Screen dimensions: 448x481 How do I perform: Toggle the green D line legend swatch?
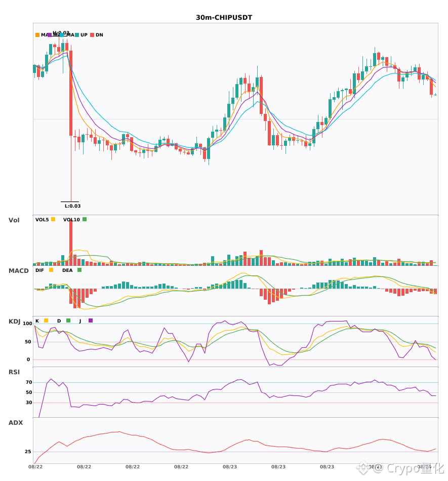tap(68, 320)
